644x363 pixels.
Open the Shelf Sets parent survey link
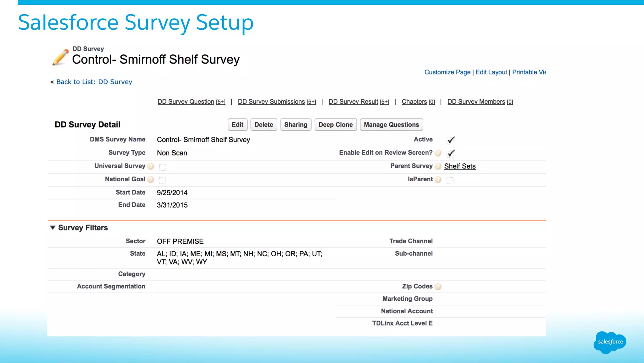(460, 166)
